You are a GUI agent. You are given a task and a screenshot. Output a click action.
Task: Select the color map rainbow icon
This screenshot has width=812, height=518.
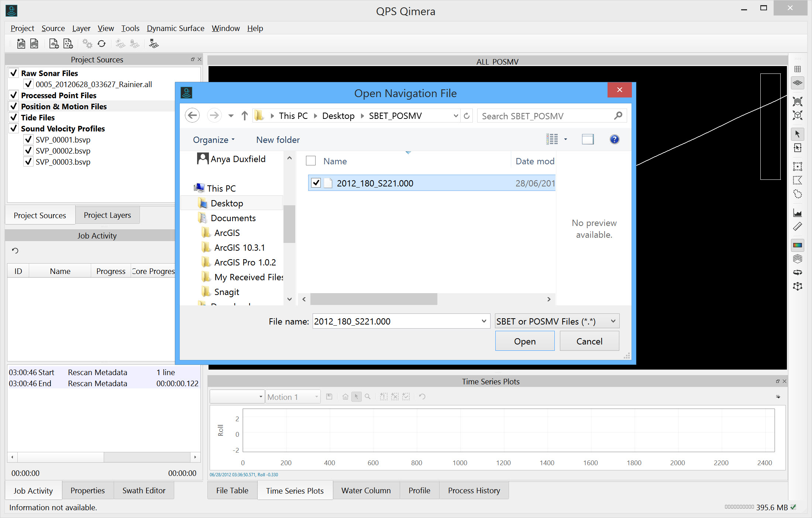point(798,245)
